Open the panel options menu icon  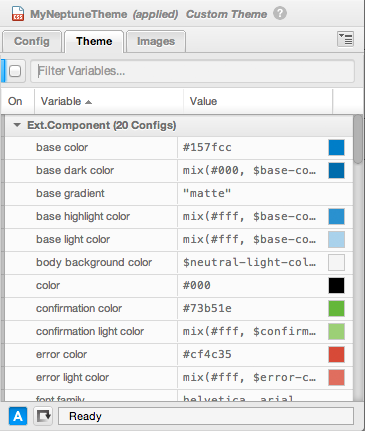pos(345,39)
